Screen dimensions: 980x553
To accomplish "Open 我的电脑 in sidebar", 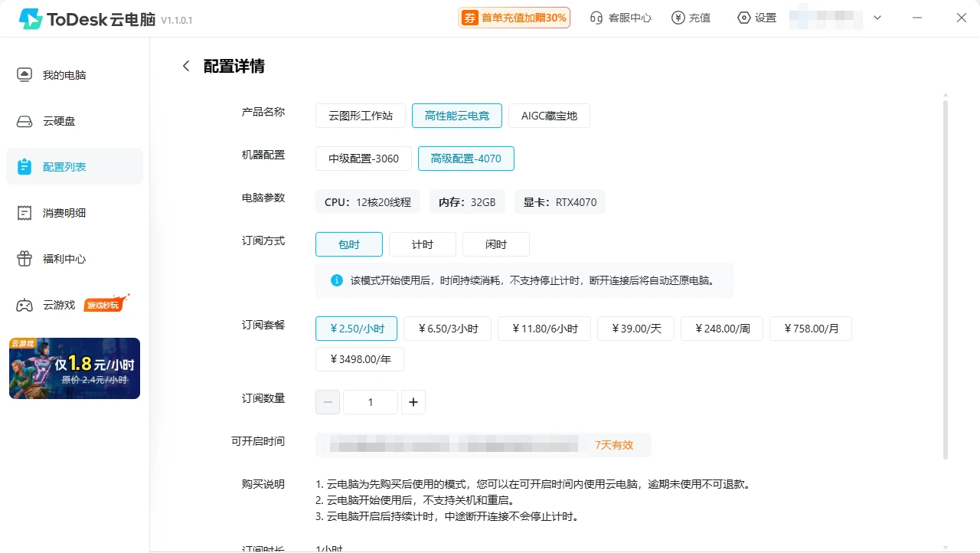I will 74,75.
